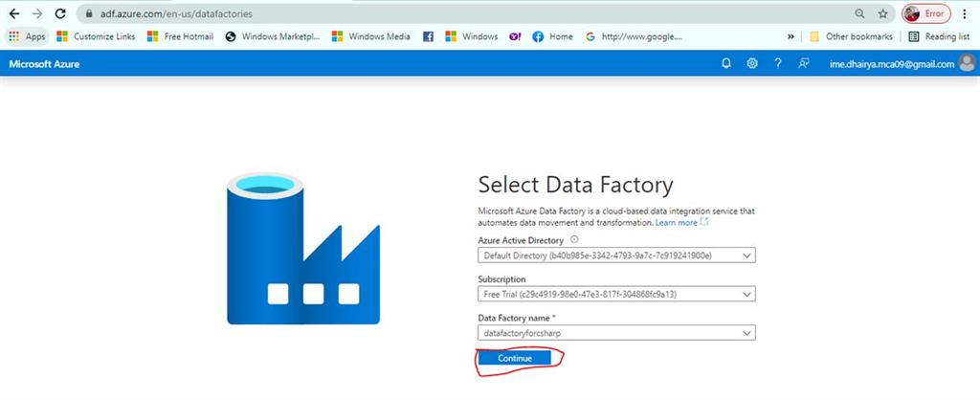Expand the Subscription Free Trial dropdown
Screen dimensions: 980x400
pyautogui.click(x=616, y=294)
